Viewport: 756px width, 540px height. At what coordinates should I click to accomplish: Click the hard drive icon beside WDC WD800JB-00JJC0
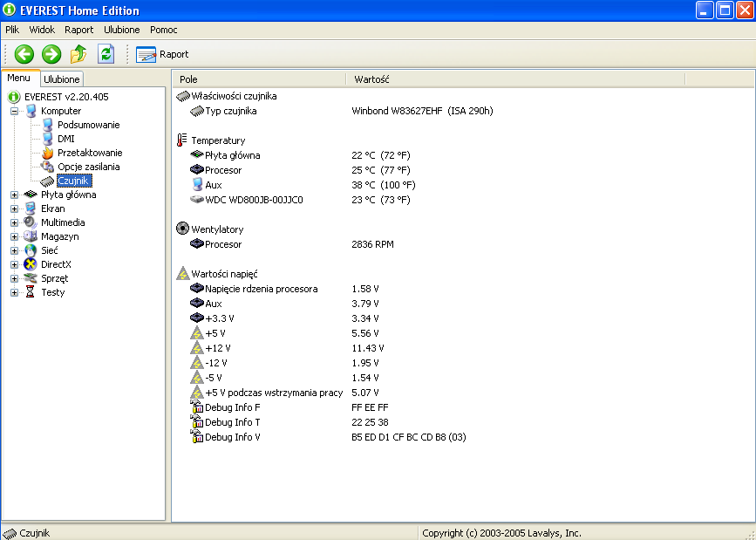(197, 199)
